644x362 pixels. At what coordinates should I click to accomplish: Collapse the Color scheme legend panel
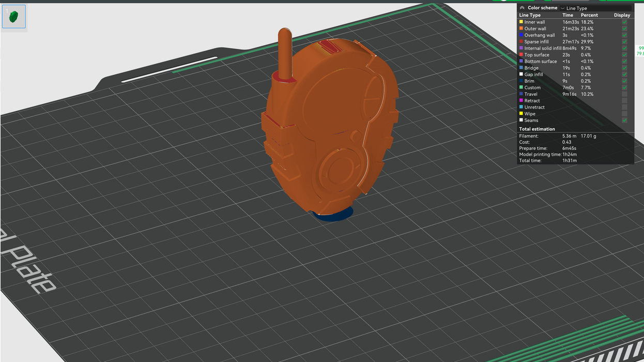(522, 8)
